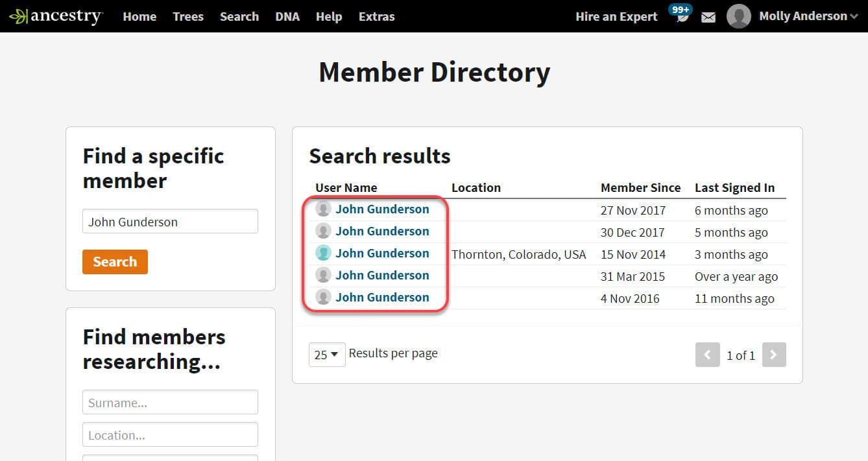
Task: Go to the DNA menu
Action: point(287,17)
